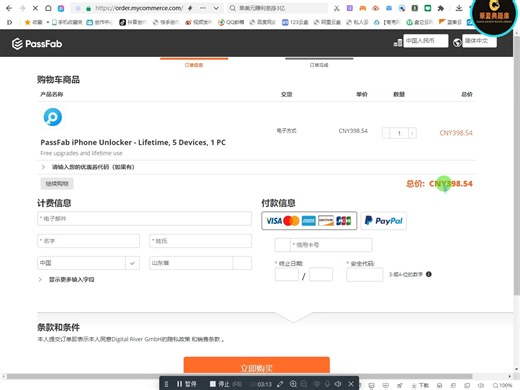
Task: Click the scissors screenshot tool icon
Action: [337, 8]
